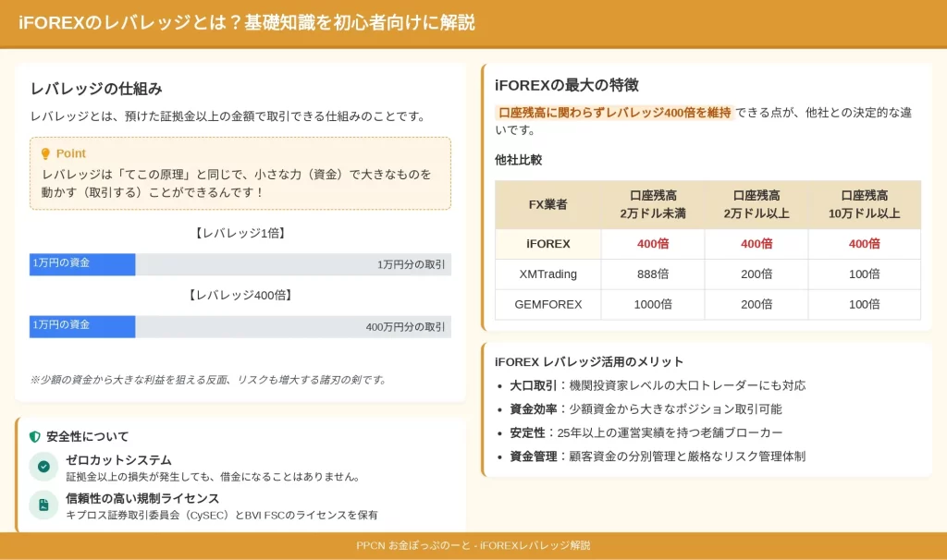Image resolution: width=947 pixels, height=560 pixels.
Task: Click the iFOREXの最大の特徴 heading
Action: [567, 85]
